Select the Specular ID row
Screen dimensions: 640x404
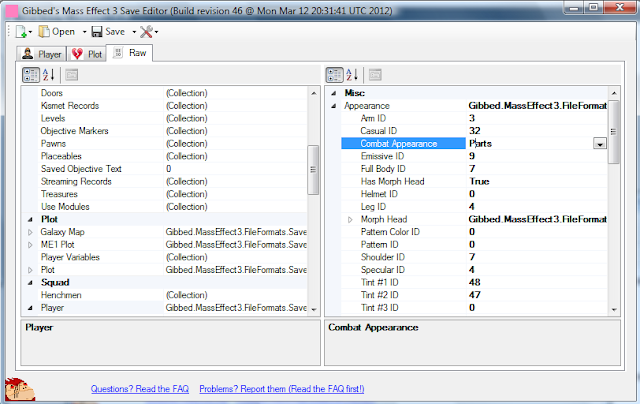474,270
